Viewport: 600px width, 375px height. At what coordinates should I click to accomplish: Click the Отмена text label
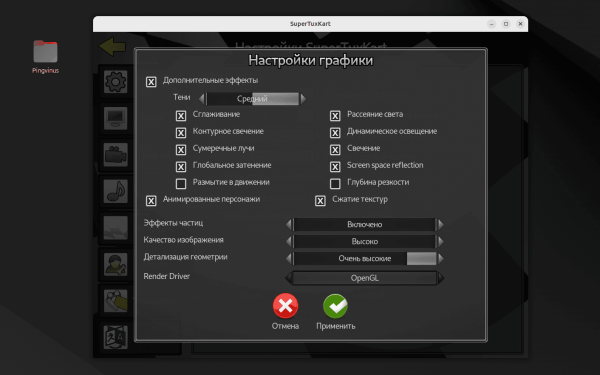(x=285, y=326)
